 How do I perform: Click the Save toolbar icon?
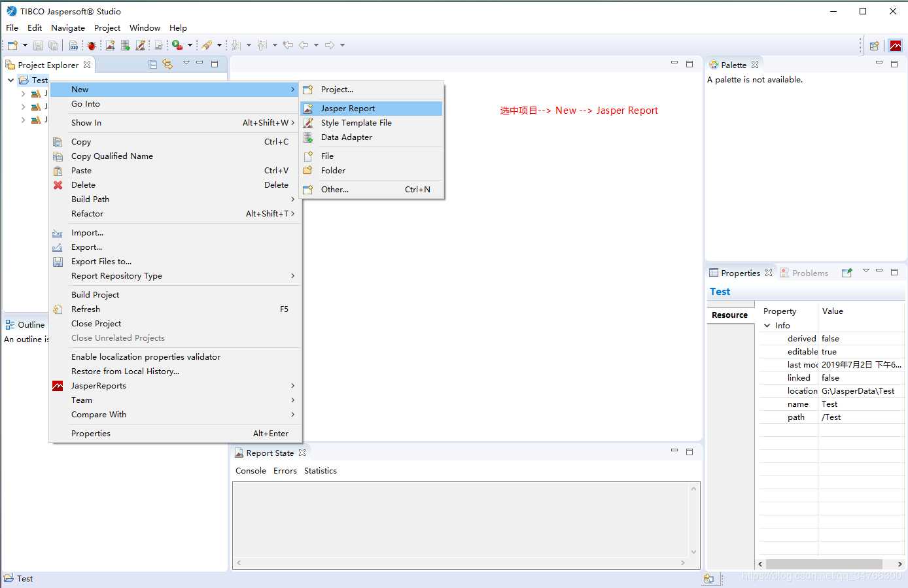point(38,45)
